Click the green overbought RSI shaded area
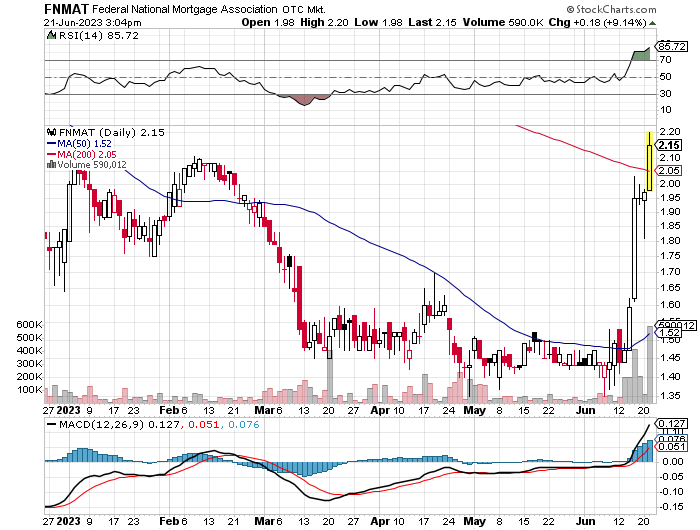 point(641,55)
